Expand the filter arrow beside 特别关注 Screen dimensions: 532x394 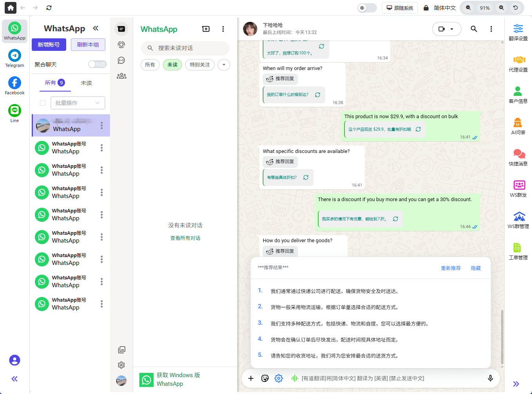[x=224, y=65]
